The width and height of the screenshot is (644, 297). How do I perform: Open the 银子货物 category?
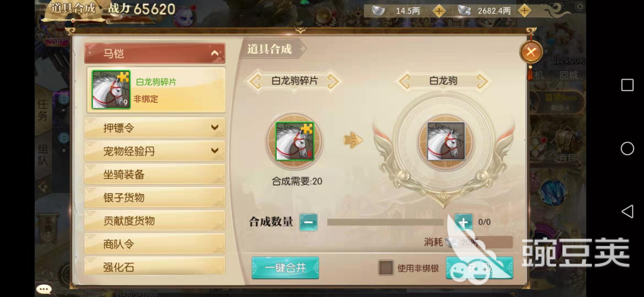[x=155, y=197]
